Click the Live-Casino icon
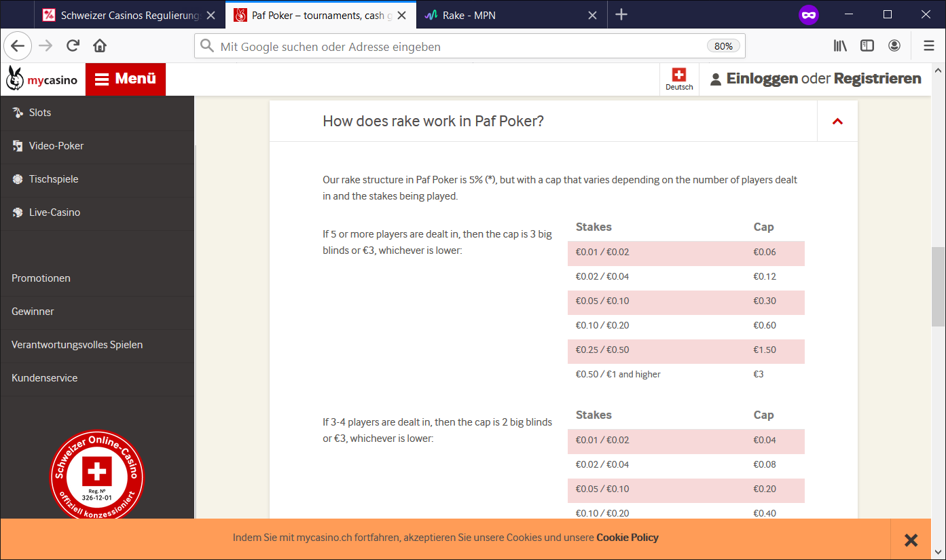The width and height of the screenshot is (946, 560). click(18, 212)
